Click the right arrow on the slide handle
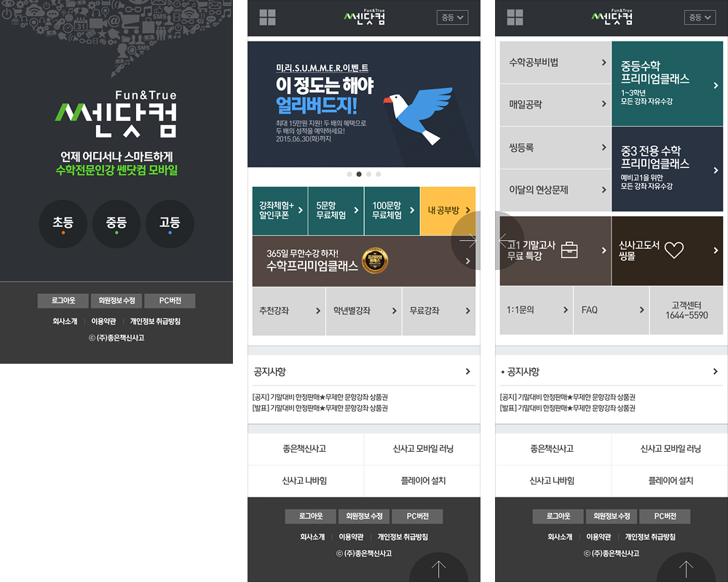The width and height of the screenshot is (728, 582). coord(467,240)
